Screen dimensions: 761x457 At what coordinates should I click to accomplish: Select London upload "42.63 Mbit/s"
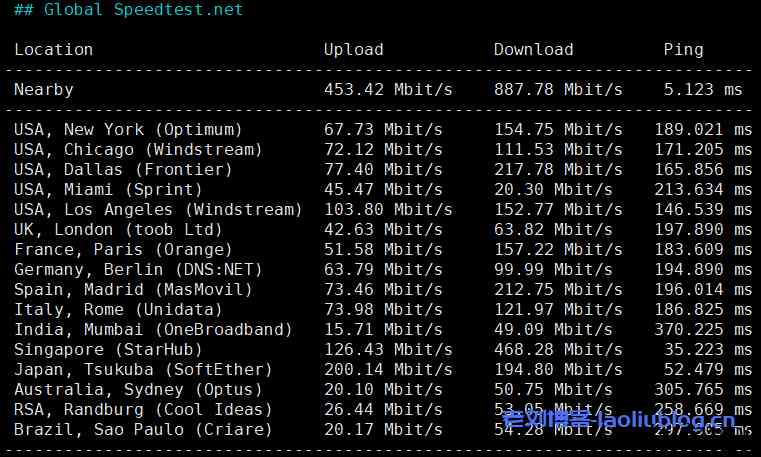(383, 229)
